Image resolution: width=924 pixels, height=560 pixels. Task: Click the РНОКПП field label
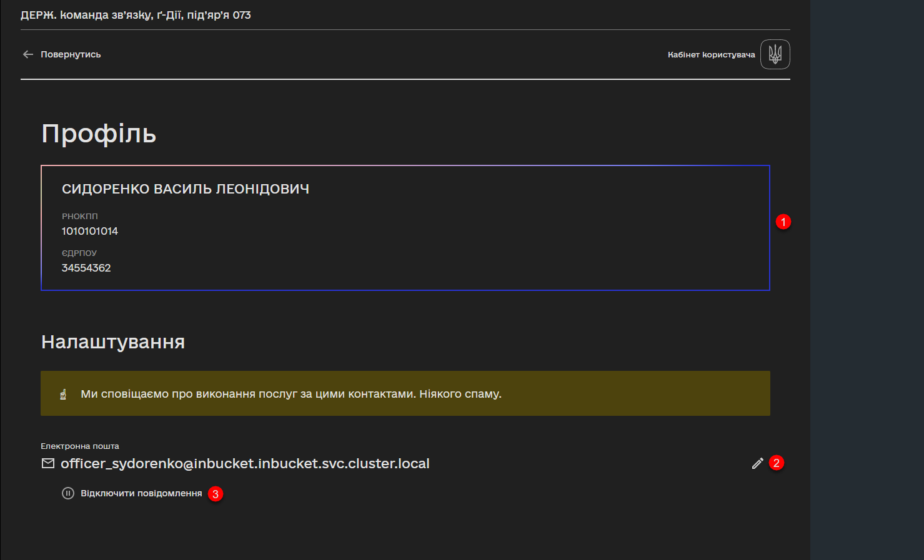(80, 216)
